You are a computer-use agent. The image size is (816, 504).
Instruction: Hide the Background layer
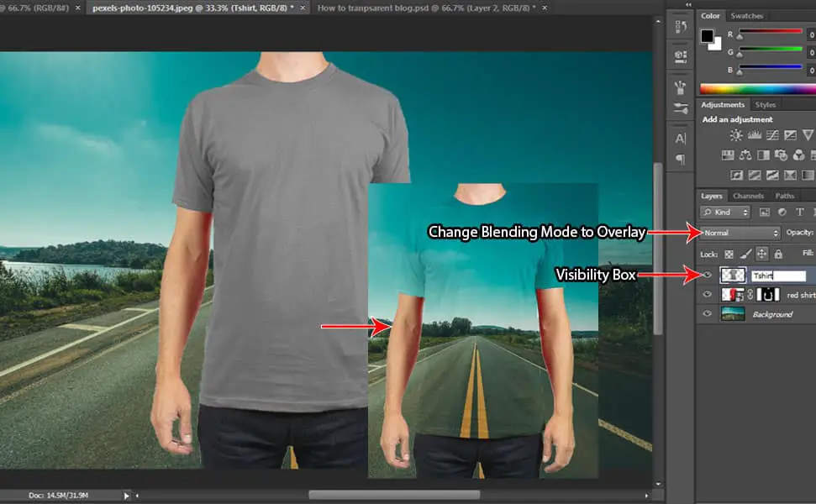coord(708,314)
